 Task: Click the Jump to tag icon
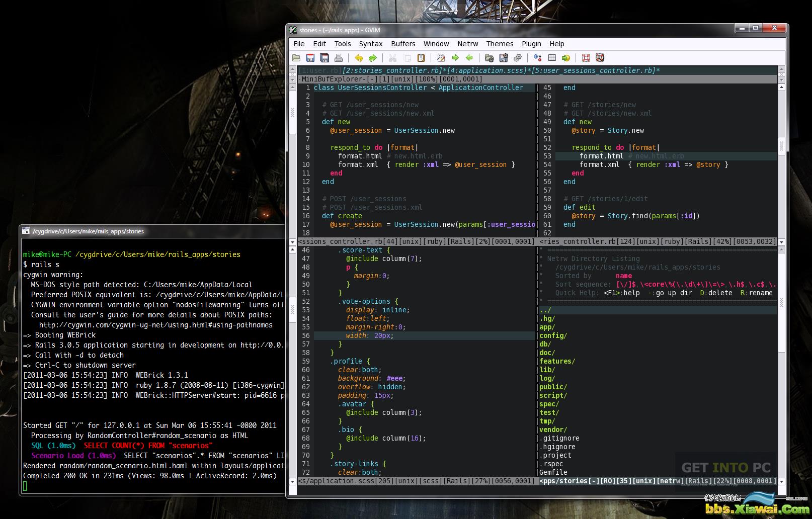566,58
